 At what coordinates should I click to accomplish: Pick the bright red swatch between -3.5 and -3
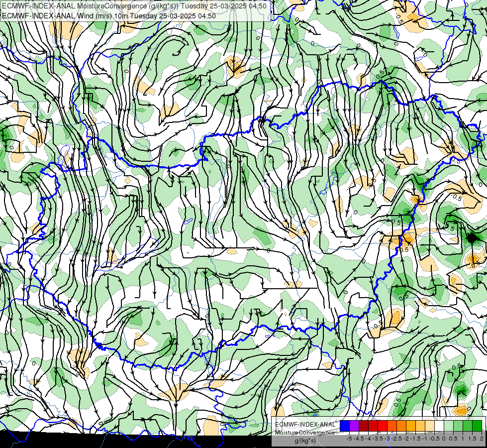(x=383, y=426)
